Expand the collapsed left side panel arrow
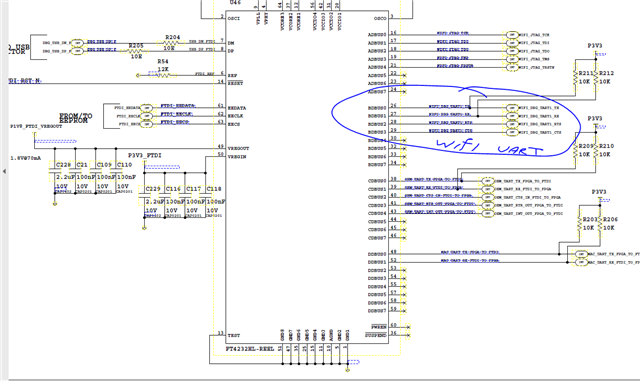The width and height of the screenshot is (640, 381). click(x=4, y=171)
